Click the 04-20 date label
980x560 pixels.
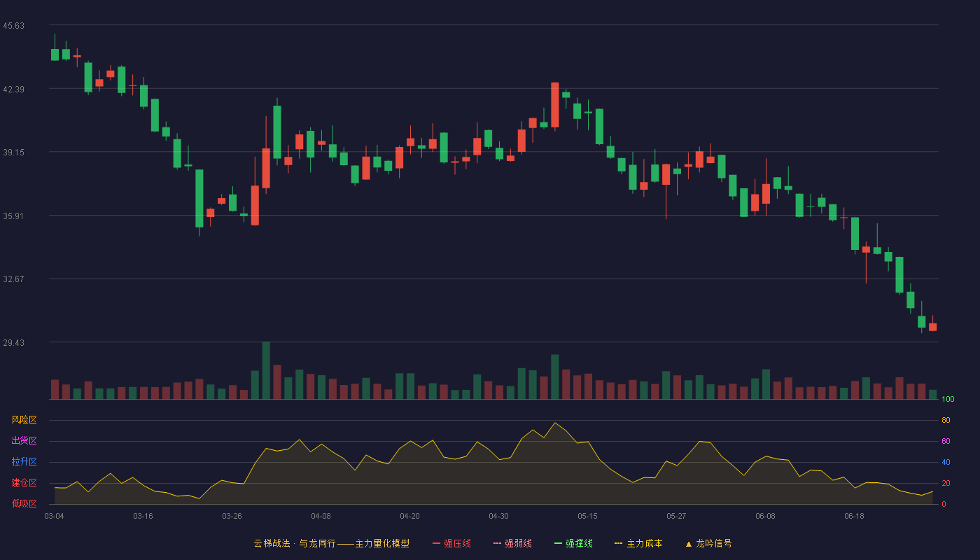click(409, 516)
